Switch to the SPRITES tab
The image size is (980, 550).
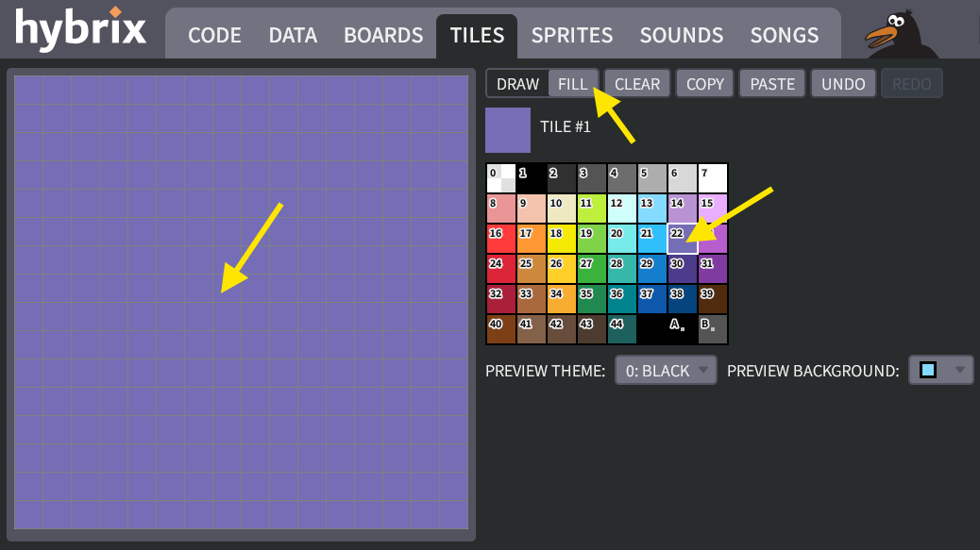[571, 36]
